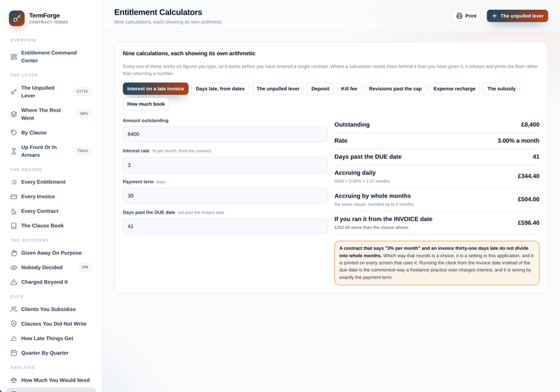560x392 pixels.
Task: Open Charged Beyond It page
Action: click(x=50, y=282)
